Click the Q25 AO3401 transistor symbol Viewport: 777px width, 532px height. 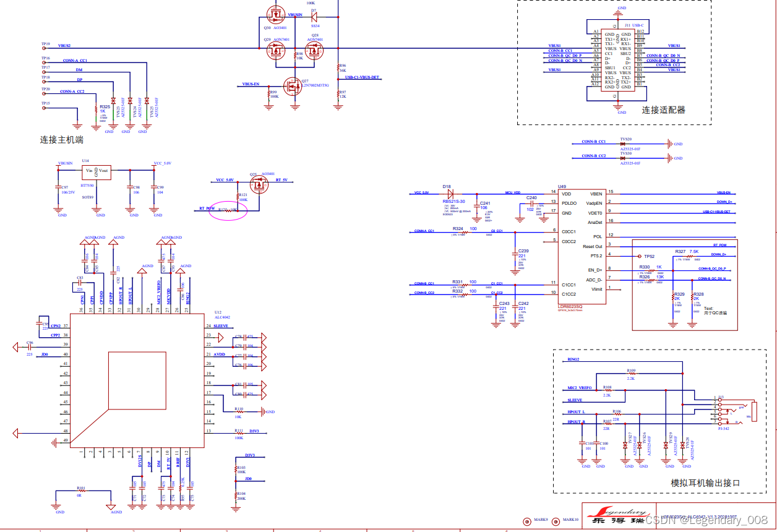point(258,185)
